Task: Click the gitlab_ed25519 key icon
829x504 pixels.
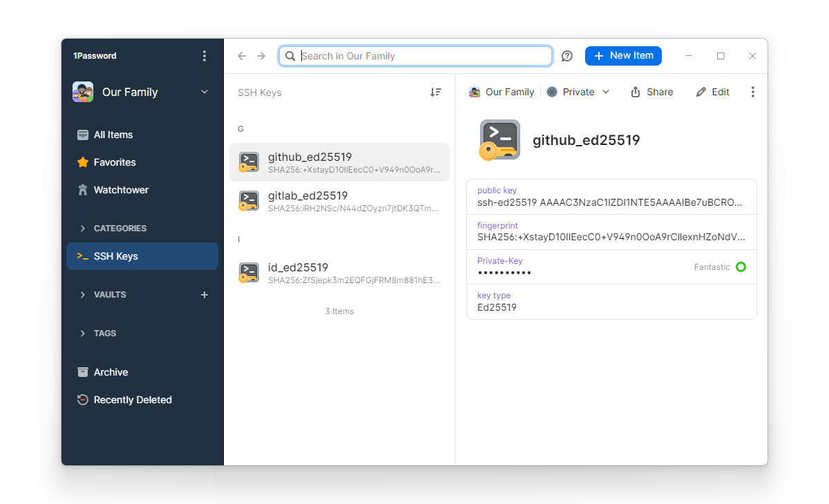Action: click(249, 201)
